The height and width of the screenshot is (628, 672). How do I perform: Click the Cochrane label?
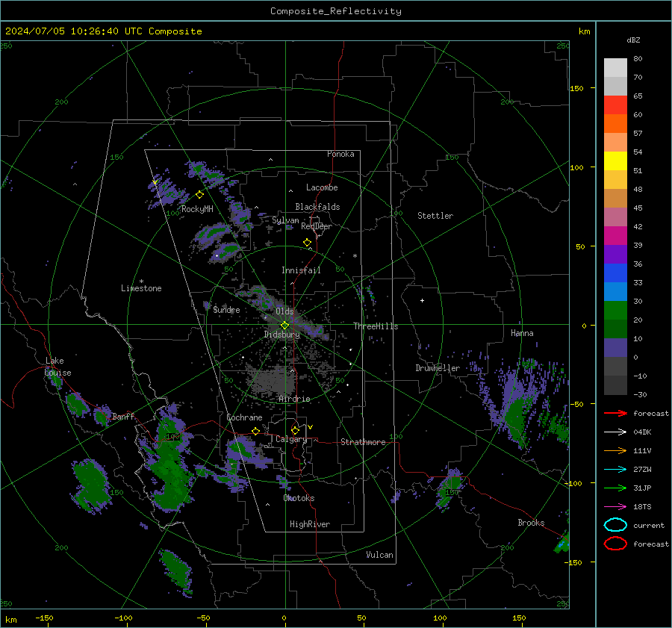click(244, 417)
